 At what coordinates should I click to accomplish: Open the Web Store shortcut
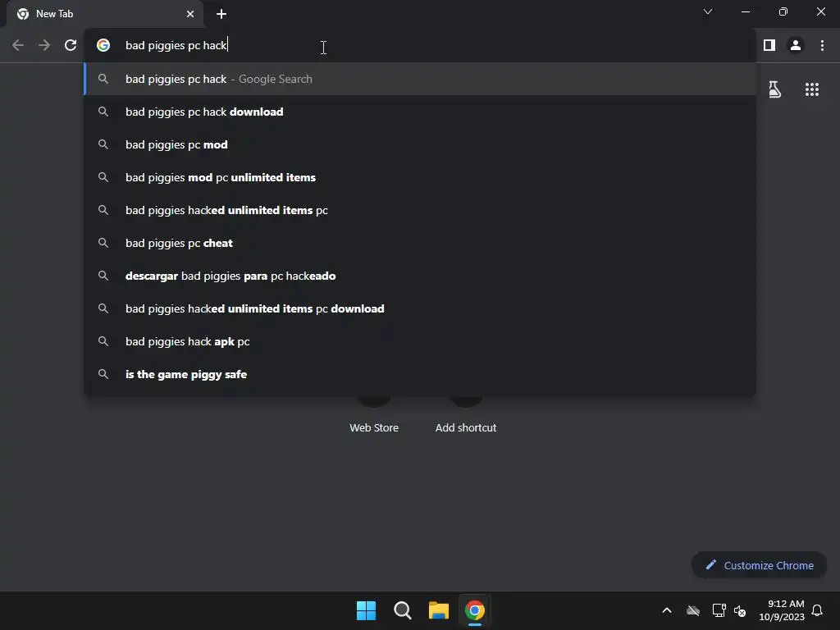[374, 415]
